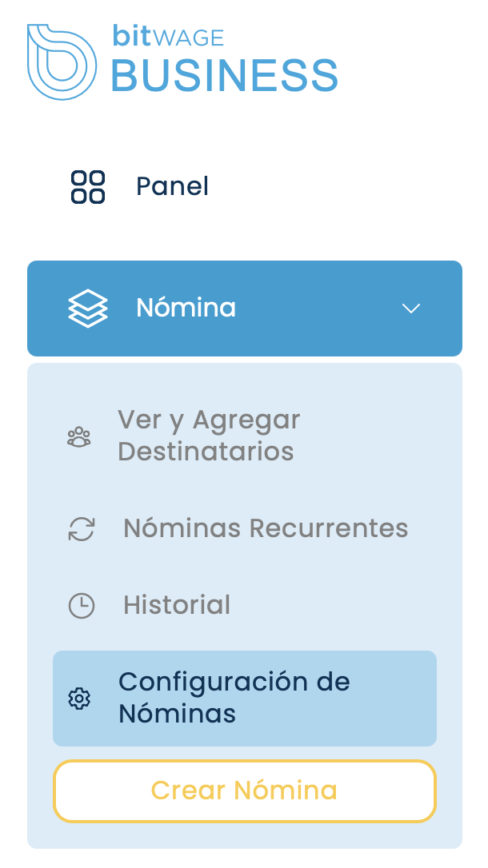Viewport: 488px width, 868px height.
Task: Click the stacked layers Nómina icon
Action: click(87, 308)
